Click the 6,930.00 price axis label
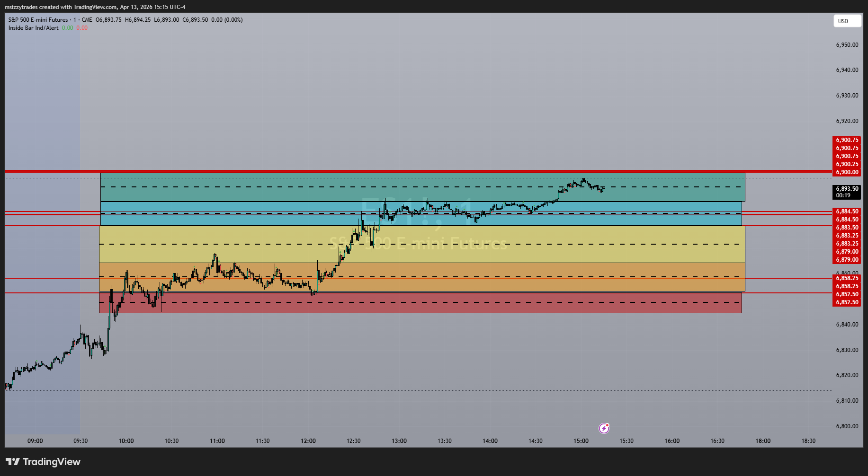This screenshot has width=868, height=476. (x=847, y=96)
